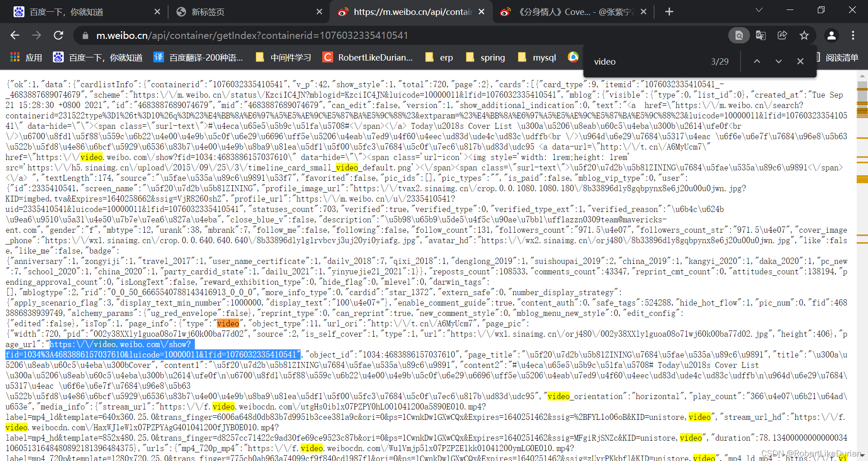Switch to the m.weibo.cn api tab
The image size is (868, 461).
point(411,12)
